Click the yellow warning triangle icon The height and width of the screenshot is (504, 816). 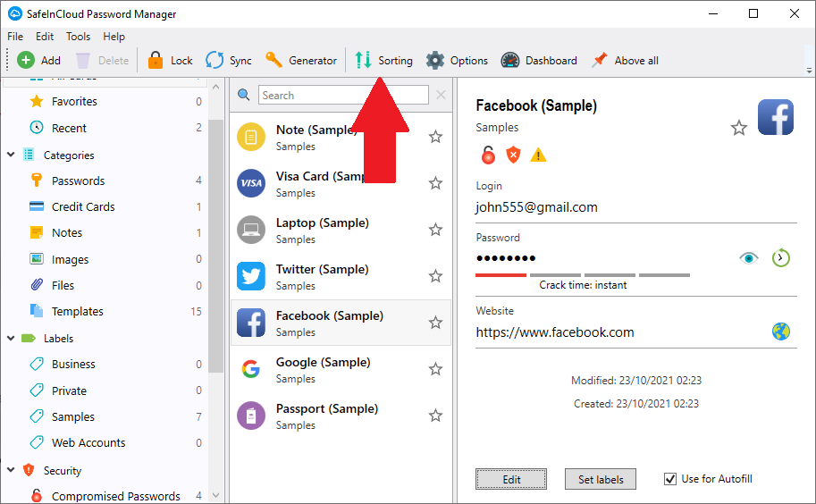(x=538, y=155)
